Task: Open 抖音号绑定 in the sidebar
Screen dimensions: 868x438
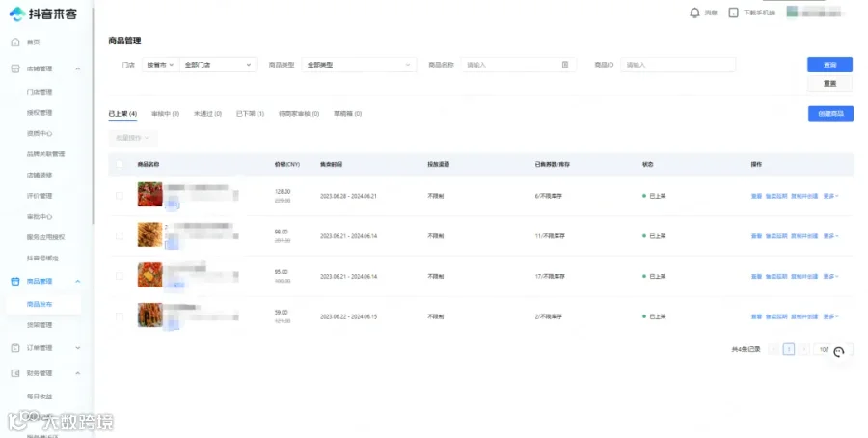Action: [x=42, y=258]
